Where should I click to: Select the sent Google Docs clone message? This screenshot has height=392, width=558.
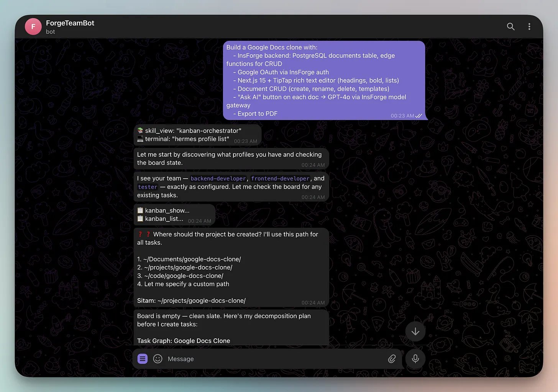[324, 80]
